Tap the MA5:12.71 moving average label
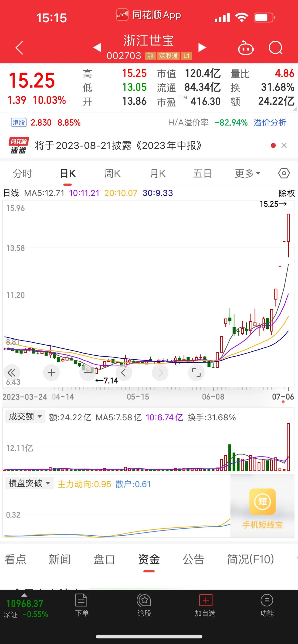The image size is (298, 644). click(44, 193)
